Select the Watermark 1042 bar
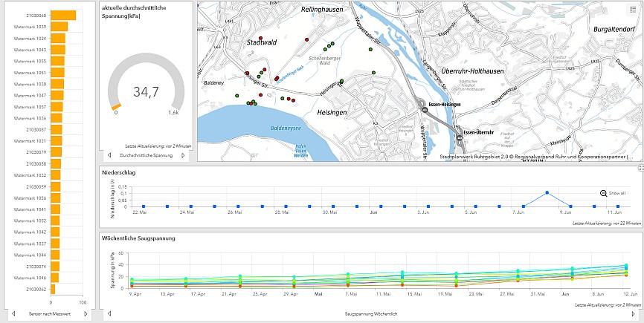 55,232
